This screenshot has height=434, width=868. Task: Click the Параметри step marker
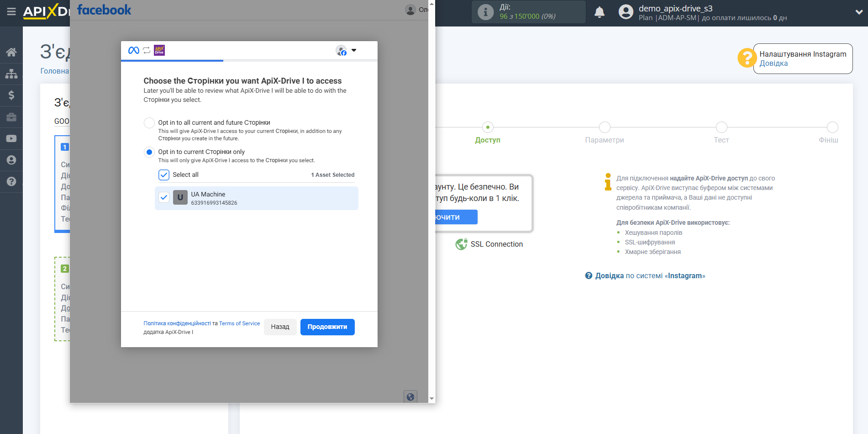[605, 127]
